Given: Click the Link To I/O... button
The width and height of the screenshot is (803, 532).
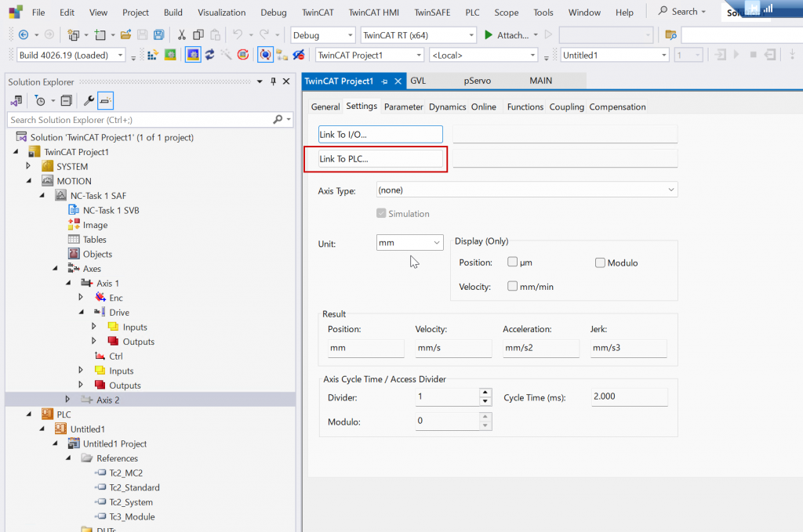Looking at the screenshot, I should click(381, 135).
